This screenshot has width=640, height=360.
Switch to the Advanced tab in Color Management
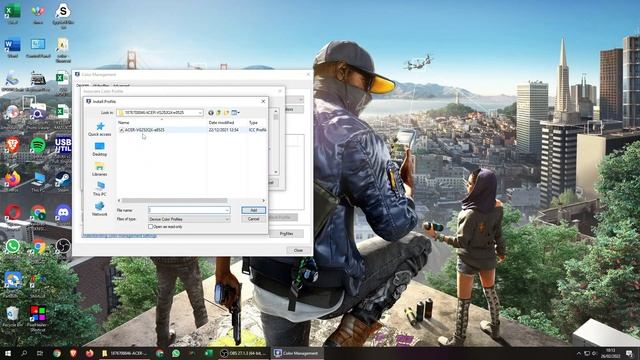click(x=121, y=86)
